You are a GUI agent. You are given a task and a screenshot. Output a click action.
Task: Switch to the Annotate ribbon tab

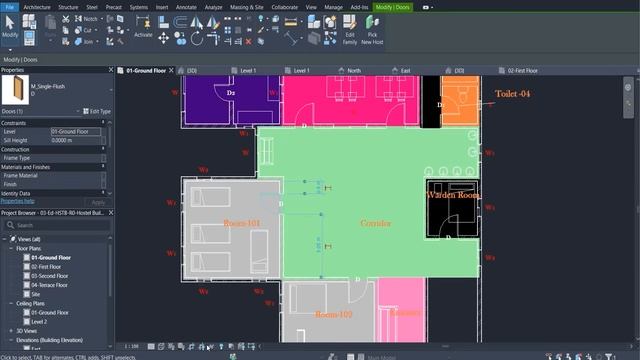[x=186, y=7]
